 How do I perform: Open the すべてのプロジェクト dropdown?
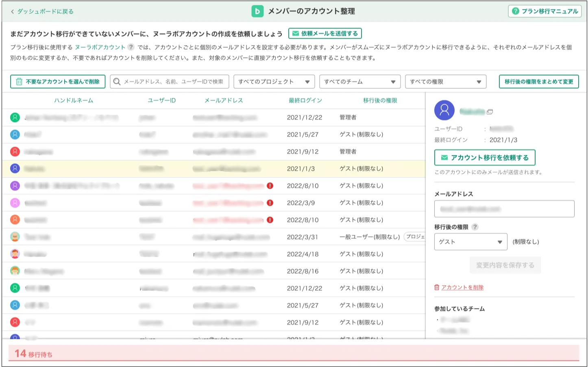274,81
